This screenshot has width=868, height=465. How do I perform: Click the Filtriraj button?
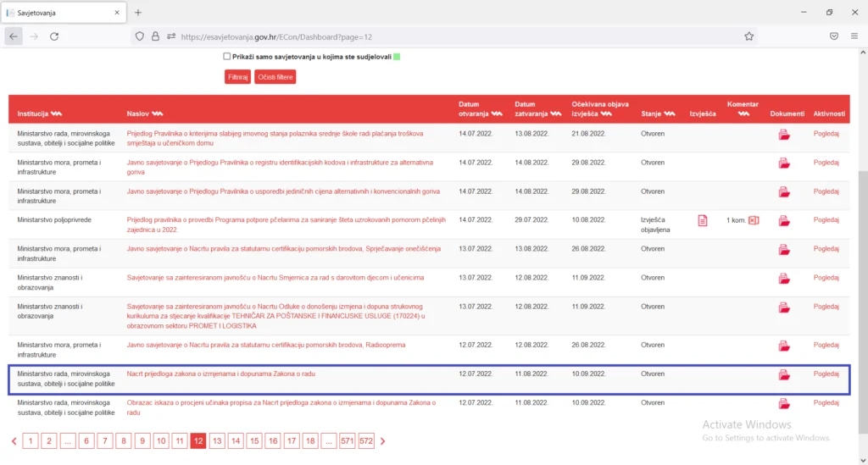(237, 77)
